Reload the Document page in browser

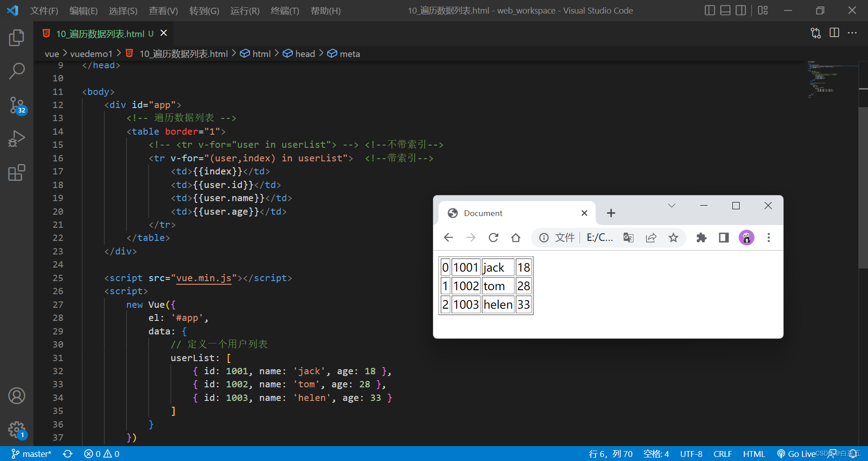[493, 238]
